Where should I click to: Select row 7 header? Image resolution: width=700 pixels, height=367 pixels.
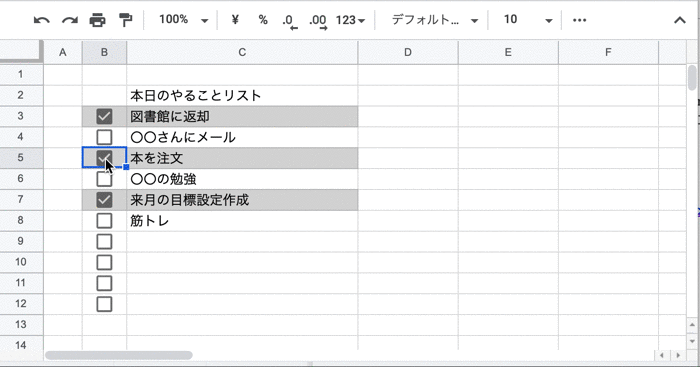21,200
